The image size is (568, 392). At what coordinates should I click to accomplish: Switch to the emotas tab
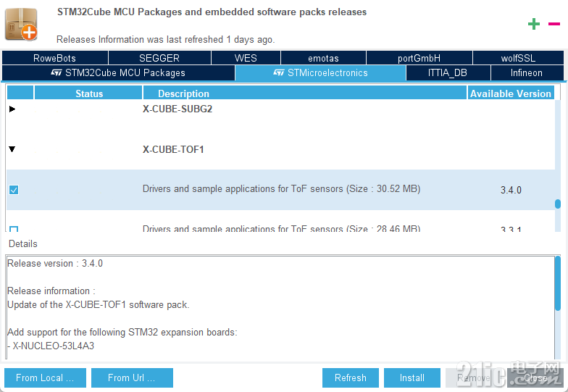[323, 58]
